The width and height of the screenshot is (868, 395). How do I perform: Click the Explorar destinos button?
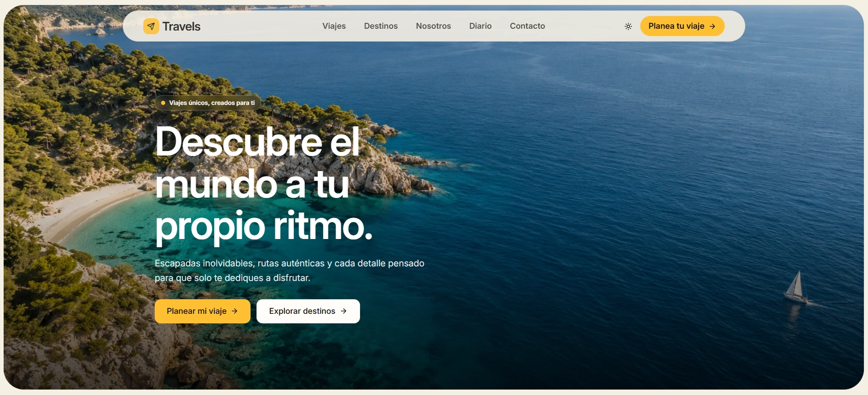click(x=308, y=311)
